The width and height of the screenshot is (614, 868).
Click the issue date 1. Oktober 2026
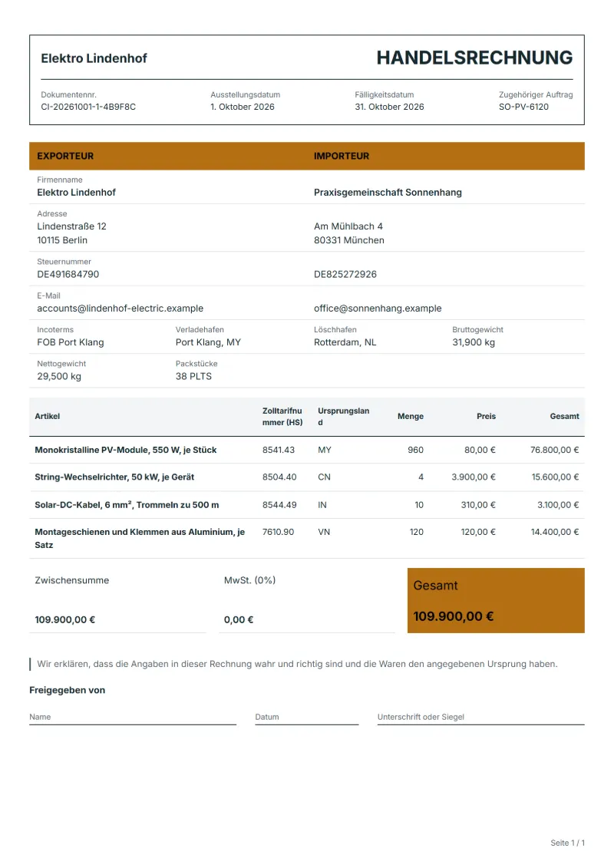243,107
